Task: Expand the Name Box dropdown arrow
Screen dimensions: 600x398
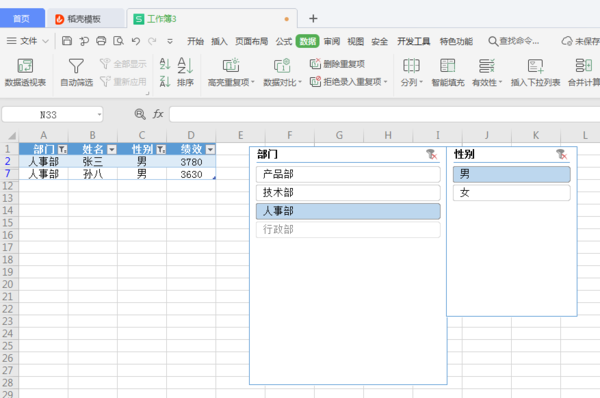Action: point(99,114)
